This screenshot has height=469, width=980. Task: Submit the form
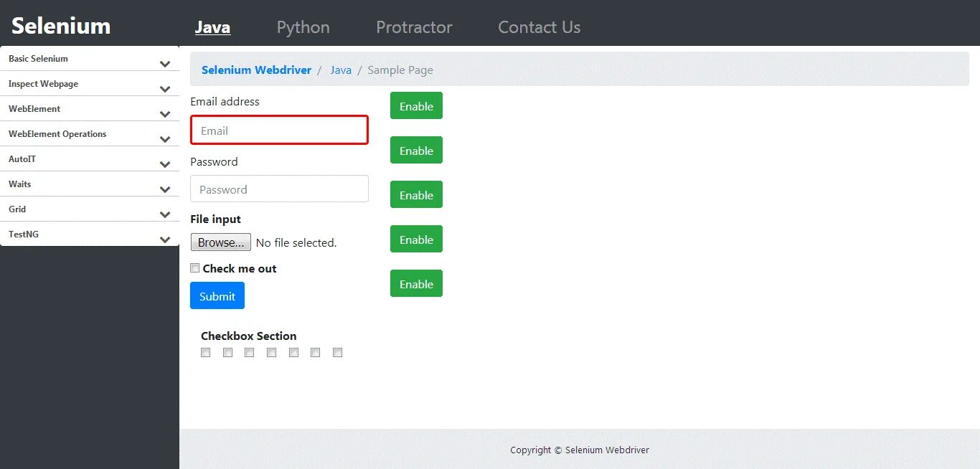click(217, 295)
